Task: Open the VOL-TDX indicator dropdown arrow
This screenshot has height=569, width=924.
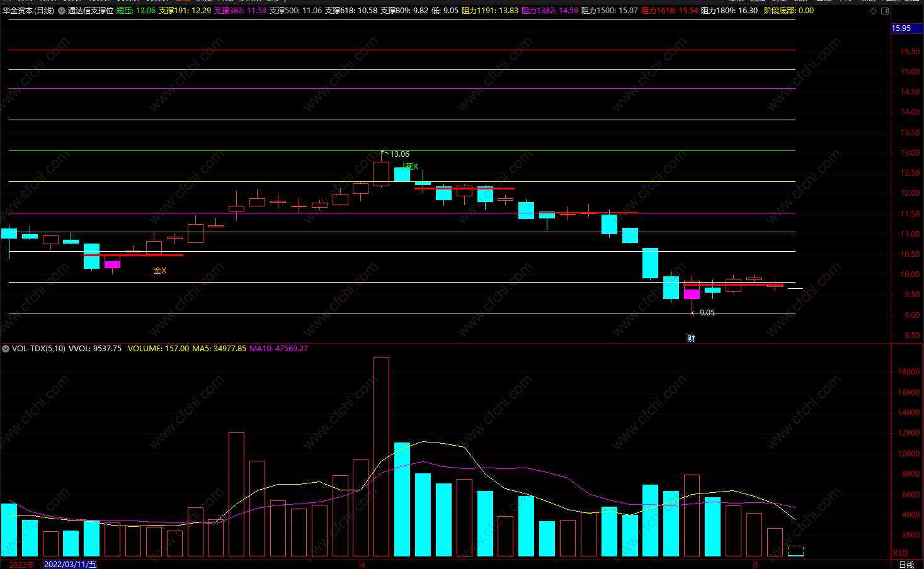Action: (6, 348)
